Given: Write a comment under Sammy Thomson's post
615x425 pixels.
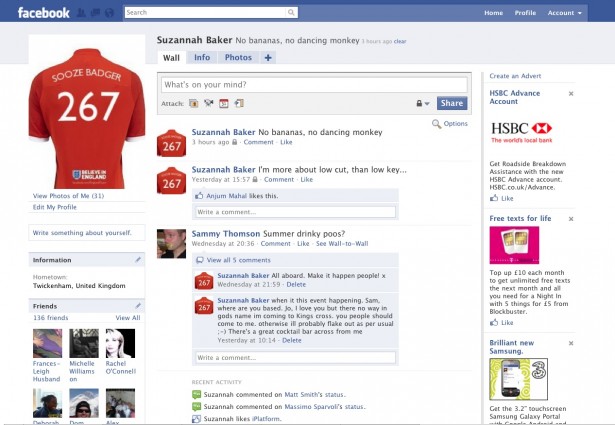Looking at the screenshot, I should point(295,358).
